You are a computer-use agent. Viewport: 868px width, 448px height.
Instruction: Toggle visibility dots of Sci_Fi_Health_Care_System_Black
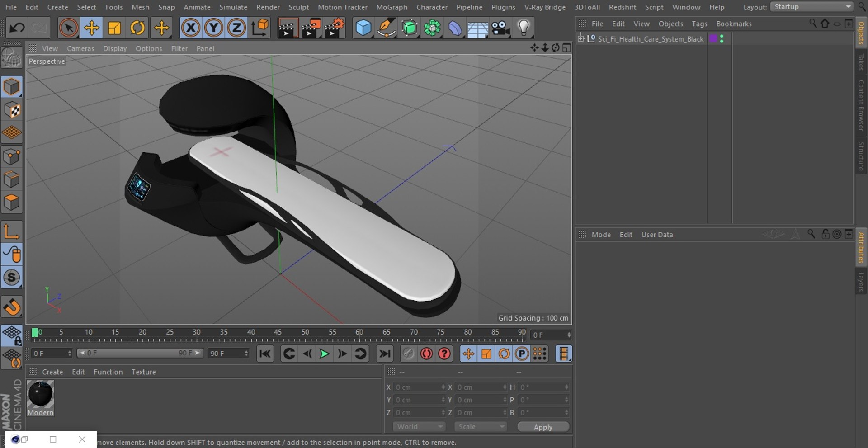tap(722, 39)
